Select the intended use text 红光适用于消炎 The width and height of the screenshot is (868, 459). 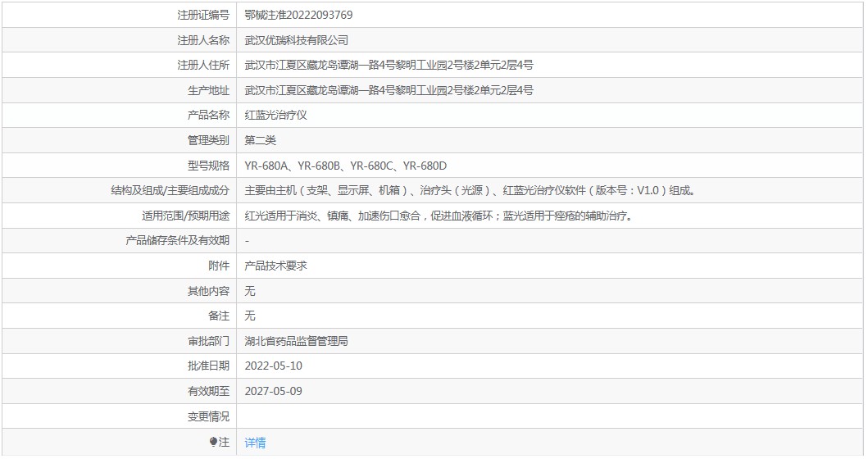[439, 216]
